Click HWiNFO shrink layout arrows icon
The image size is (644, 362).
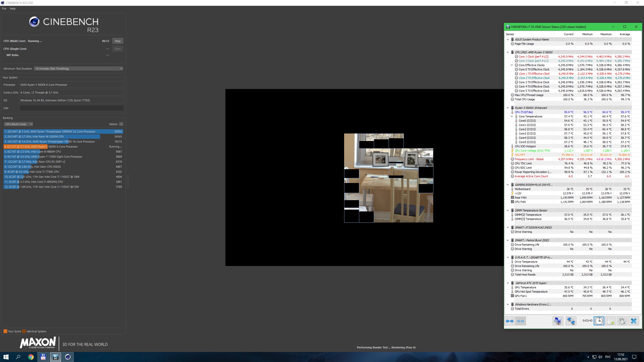(x=520, y=321)
